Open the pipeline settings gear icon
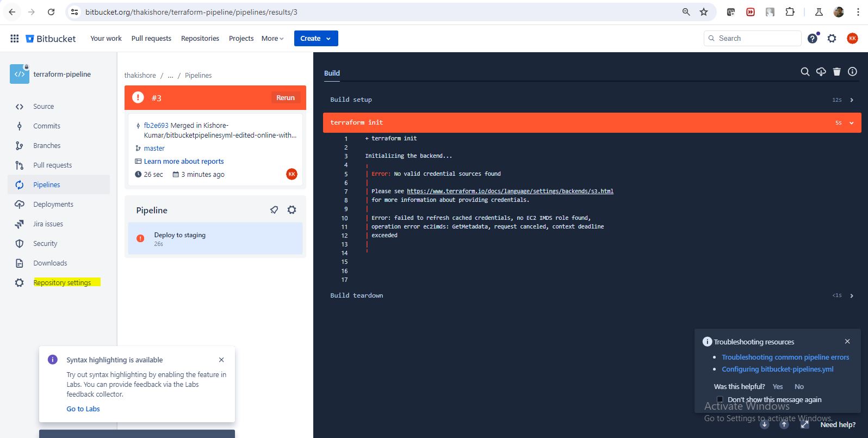This screenshot has height=438, width=868. click(x=292, y=210)
